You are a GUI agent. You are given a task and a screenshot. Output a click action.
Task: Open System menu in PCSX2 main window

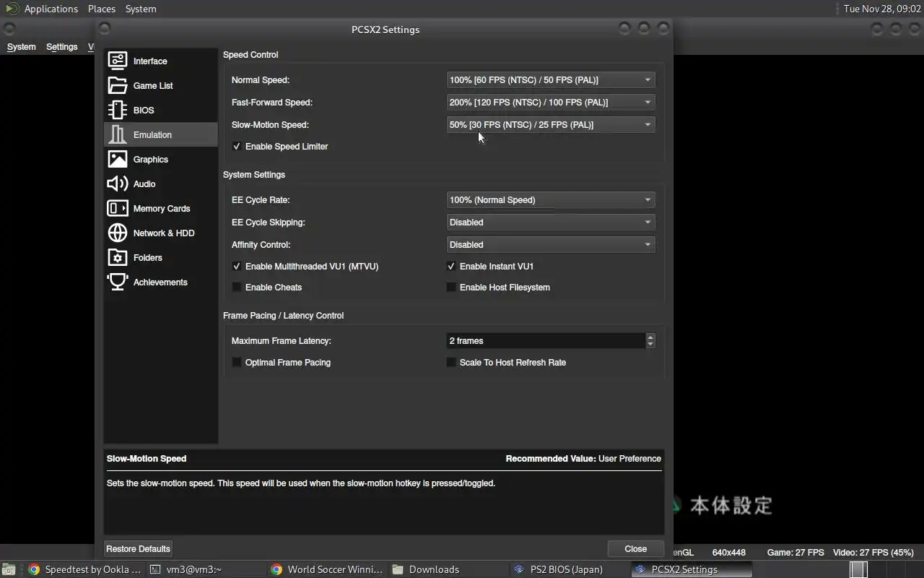(x=21, y=46)
